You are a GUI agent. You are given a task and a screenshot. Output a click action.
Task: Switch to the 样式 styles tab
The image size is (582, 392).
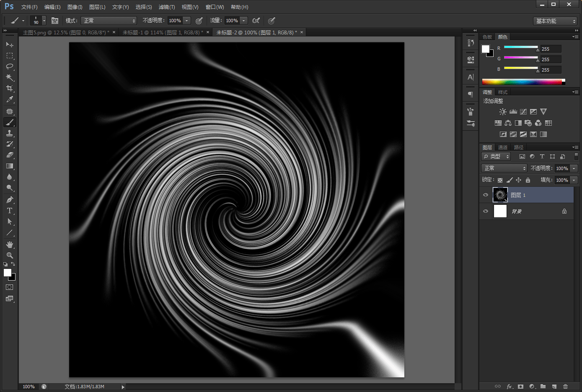pos(503,92)
